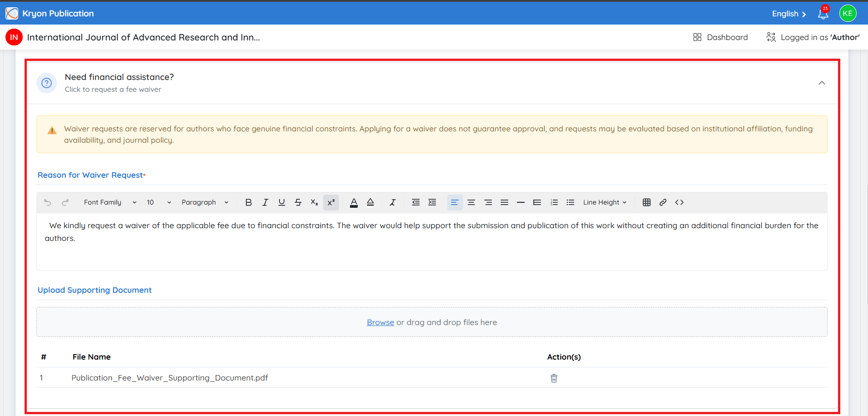Click the undo arrow in the editor toolbar
Viewport: 868px width, 416px height.
(48, 202)
